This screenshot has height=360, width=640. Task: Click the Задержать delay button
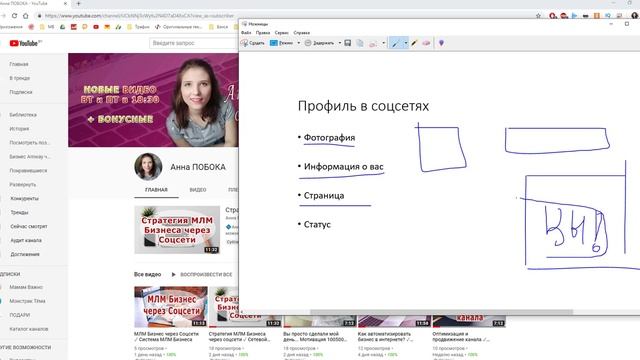click(320, 43)
